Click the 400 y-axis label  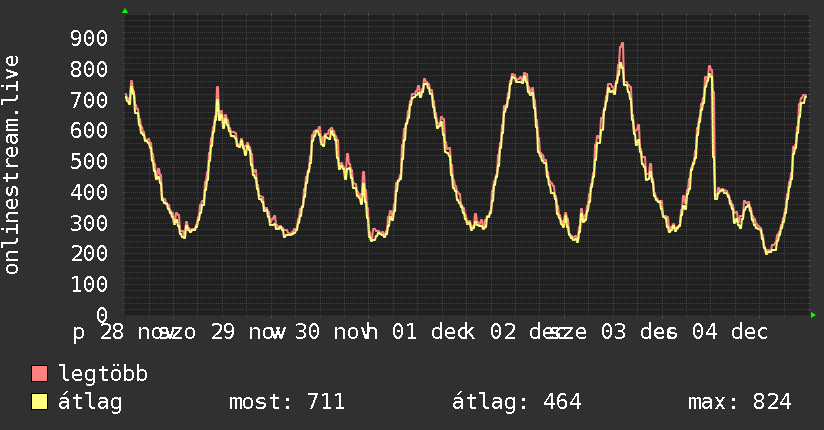pos(89,192)
